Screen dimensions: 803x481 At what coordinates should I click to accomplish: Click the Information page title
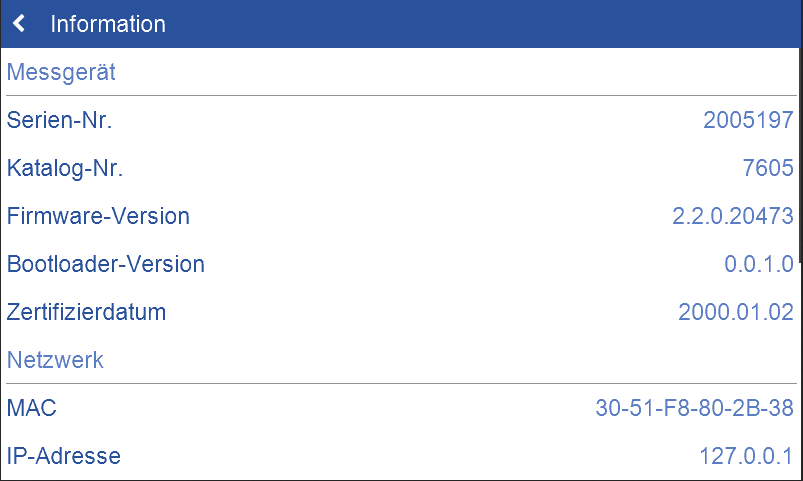click(108, 24)
